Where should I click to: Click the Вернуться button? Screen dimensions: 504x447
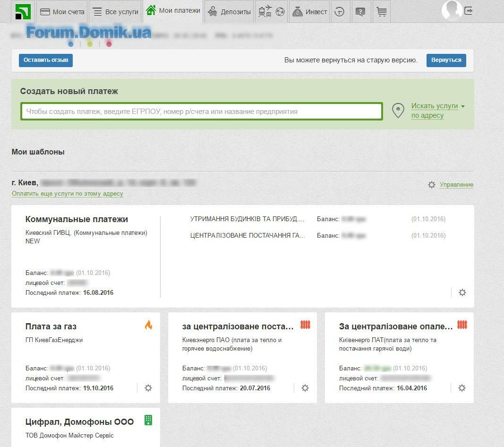click(x=446, y=60)
